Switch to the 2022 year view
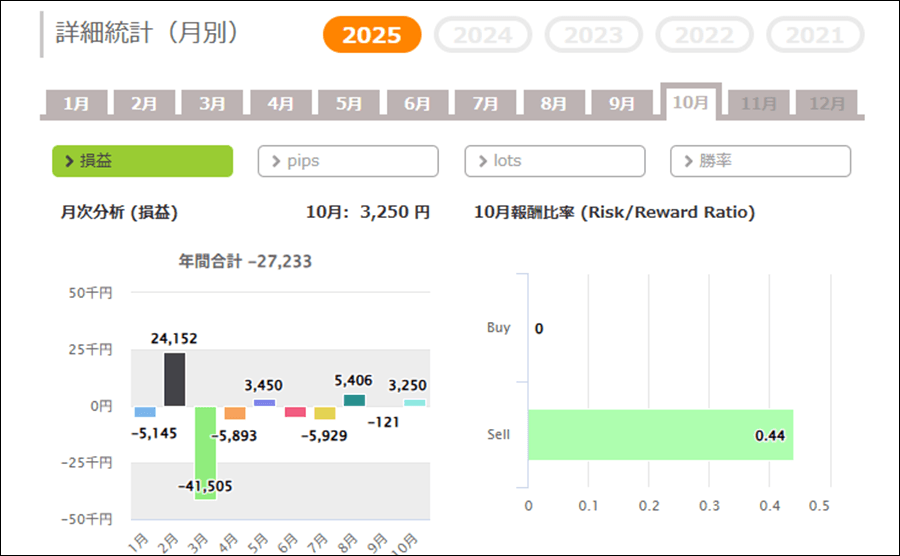The height and width of the screenshot is (556, 900). pyautogui.click(x=704, y=35)
